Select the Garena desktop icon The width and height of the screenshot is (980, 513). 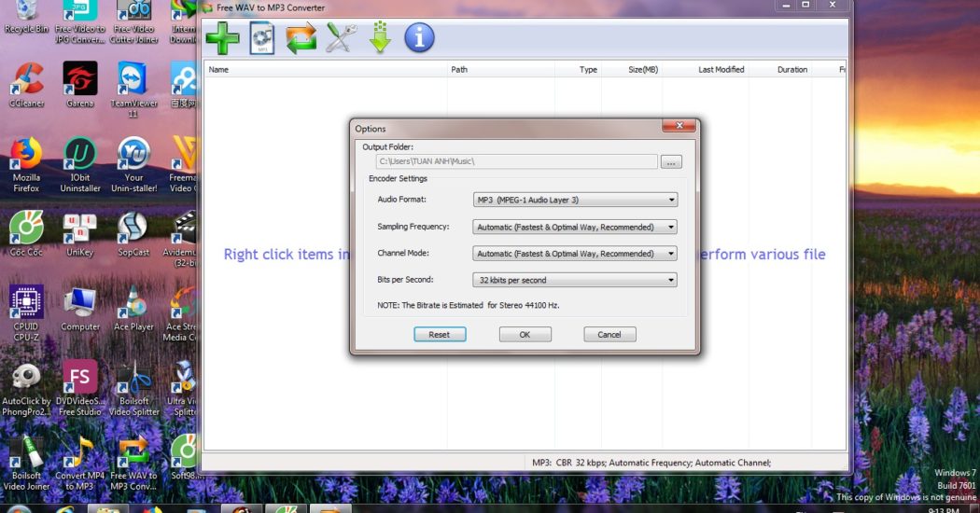coord(80,85)
